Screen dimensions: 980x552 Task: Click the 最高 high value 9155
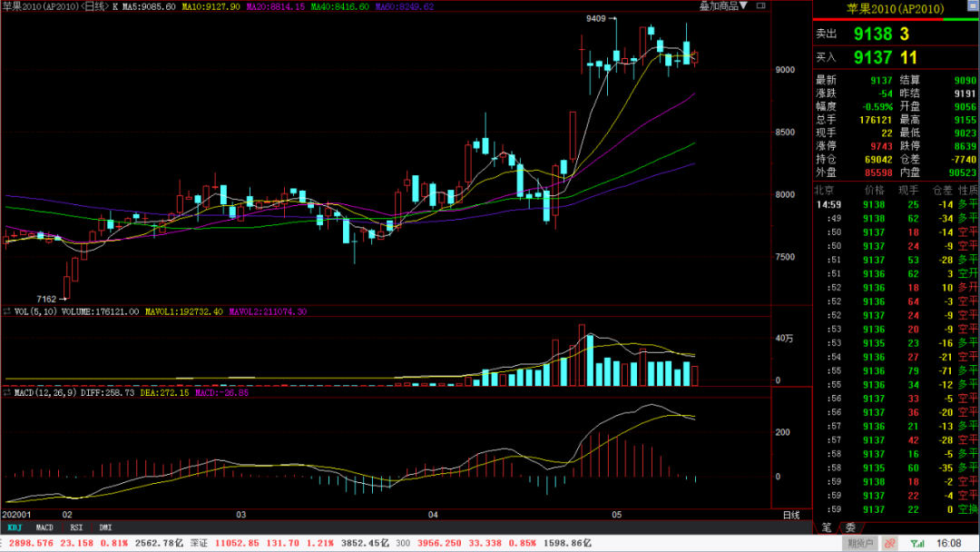click(x=965, y=120)
